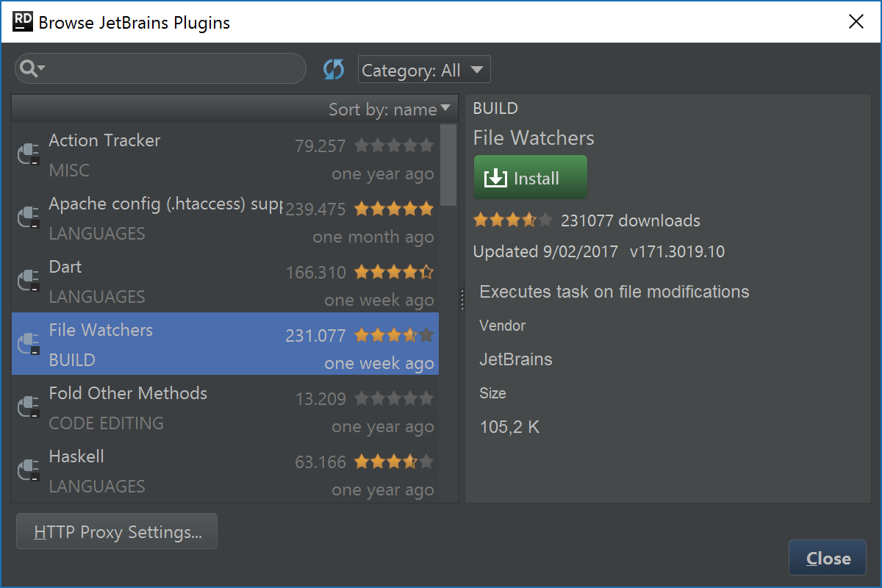Screen dimensions: 882x588
Task: Click the Dart plugin icon
Action: tap(29, 281)
